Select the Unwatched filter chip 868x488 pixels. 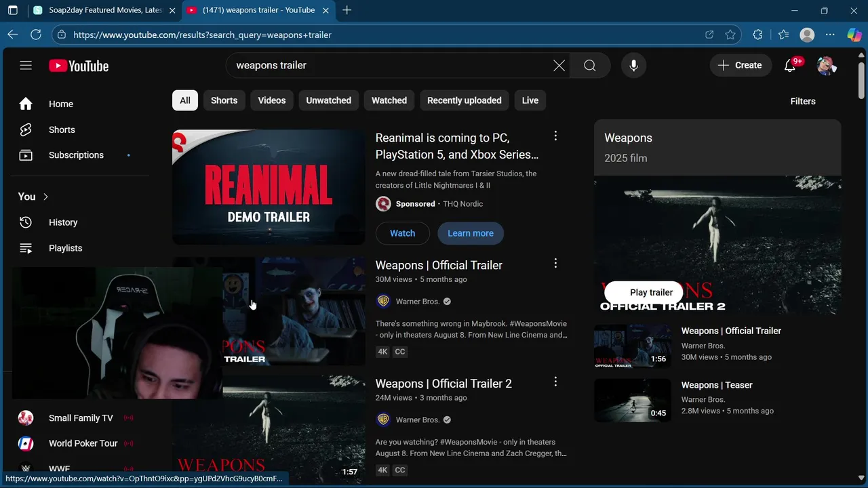[x=328, y=100]
